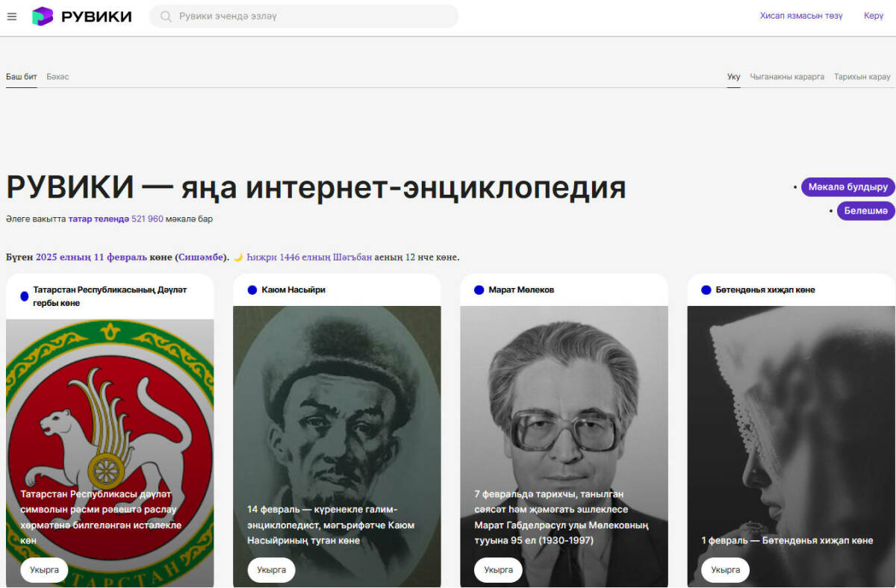This screenshot has height=588, width=896.
Task: Click the Рувики logo icon
Action: point(43,16)
